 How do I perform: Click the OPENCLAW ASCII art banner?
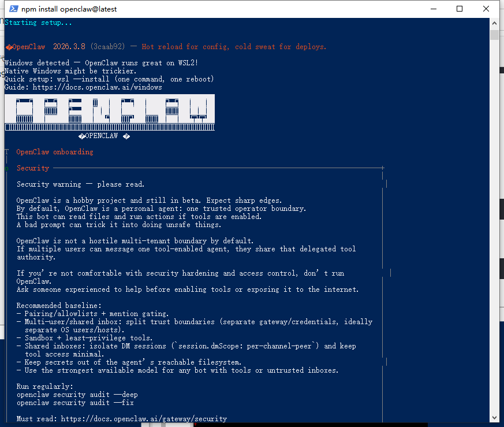pos(110,112)
